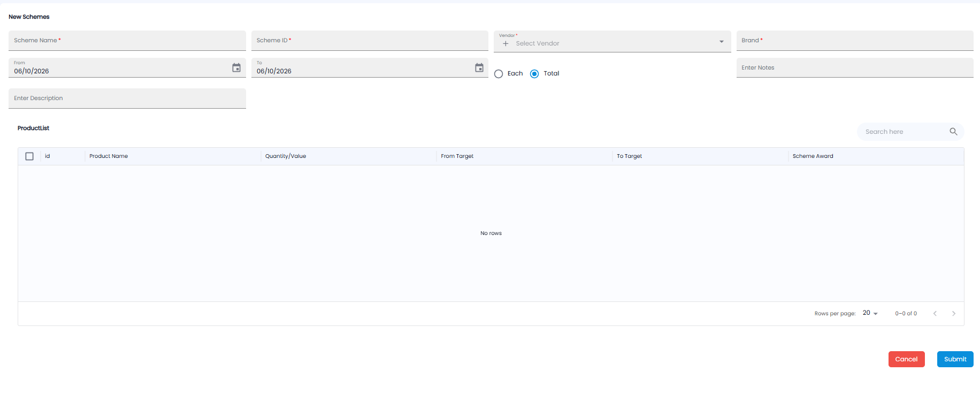Open the To date calendar picker
The height and width of the screenshot is (394, 980).
(x=479, y=68)
